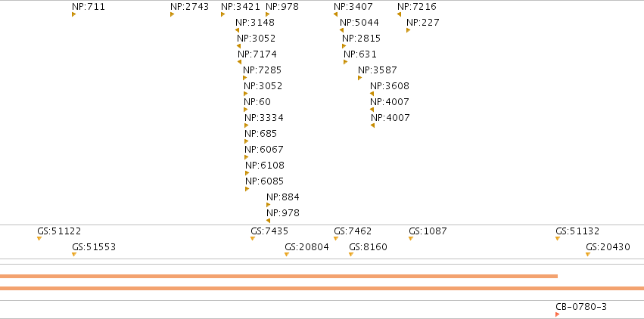Viewport: 644px width, 319px height.
Task: Click the NP:685 feature
Action: 261,134
